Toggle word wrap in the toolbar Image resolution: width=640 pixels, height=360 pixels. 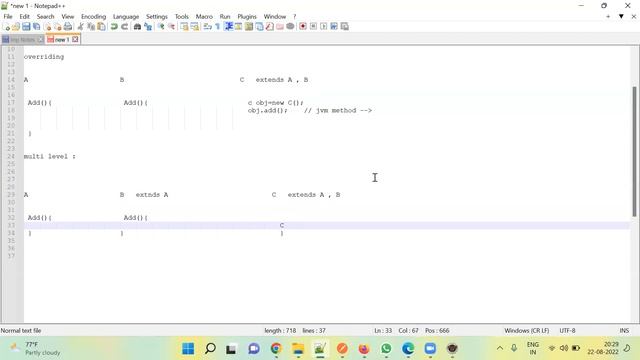pyautogui.click(x=207, y=27)
